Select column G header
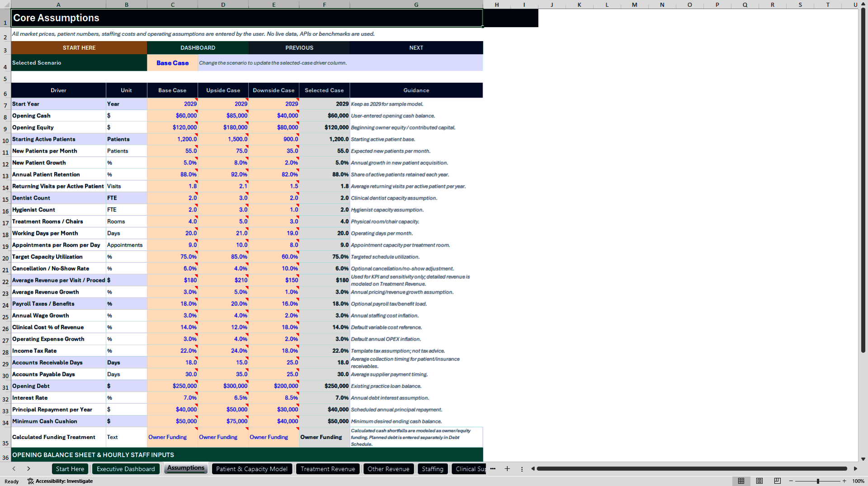 pos(416,5)
